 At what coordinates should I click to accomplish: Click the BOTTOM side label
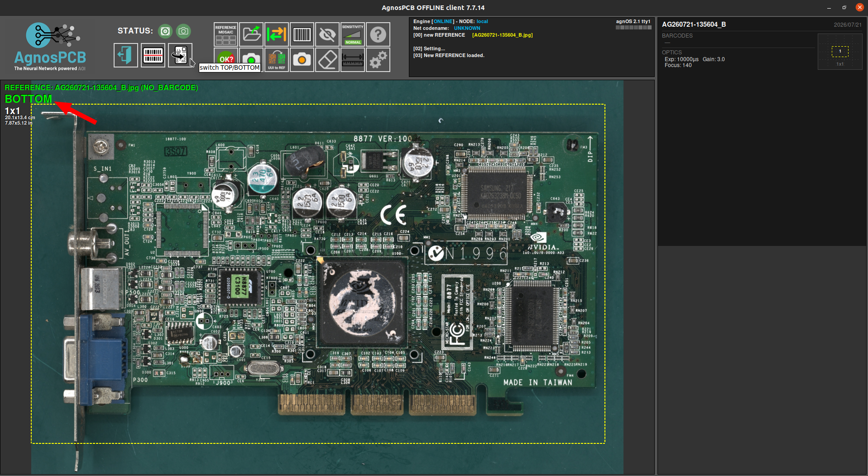coord(29,99)
